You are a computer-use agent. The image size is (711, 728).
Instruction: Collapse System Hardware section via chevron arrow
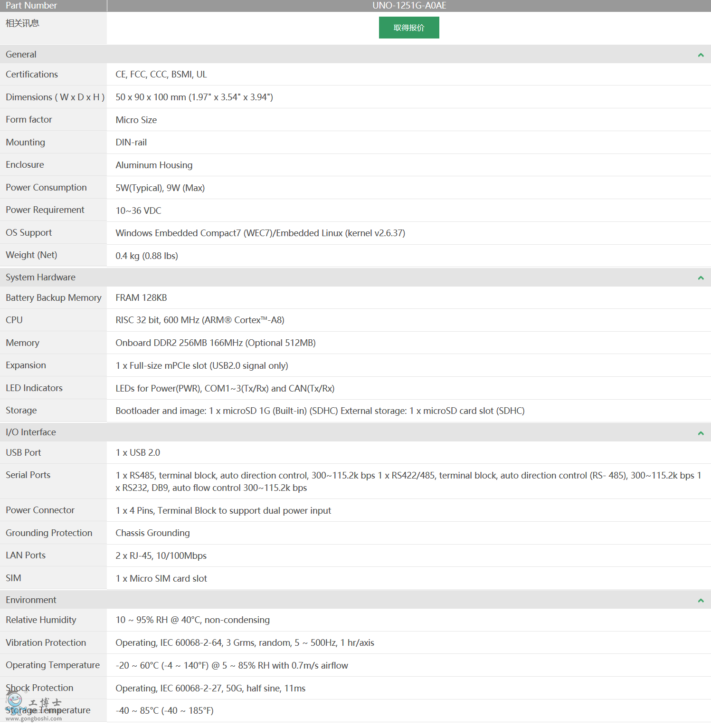tap(701, 278)
